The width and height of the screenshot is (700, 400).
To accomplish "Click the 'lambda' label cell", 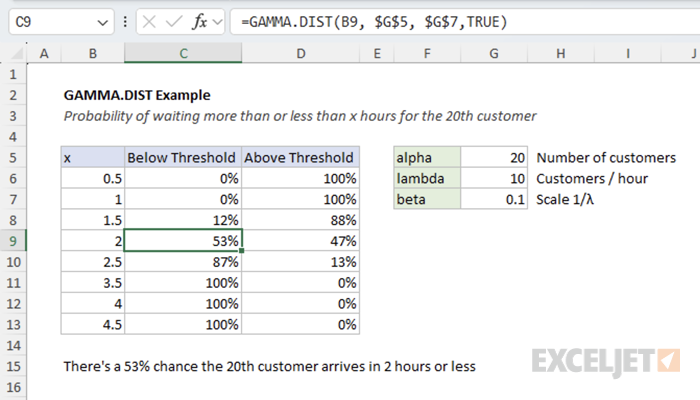I will (x=427, y=179).
